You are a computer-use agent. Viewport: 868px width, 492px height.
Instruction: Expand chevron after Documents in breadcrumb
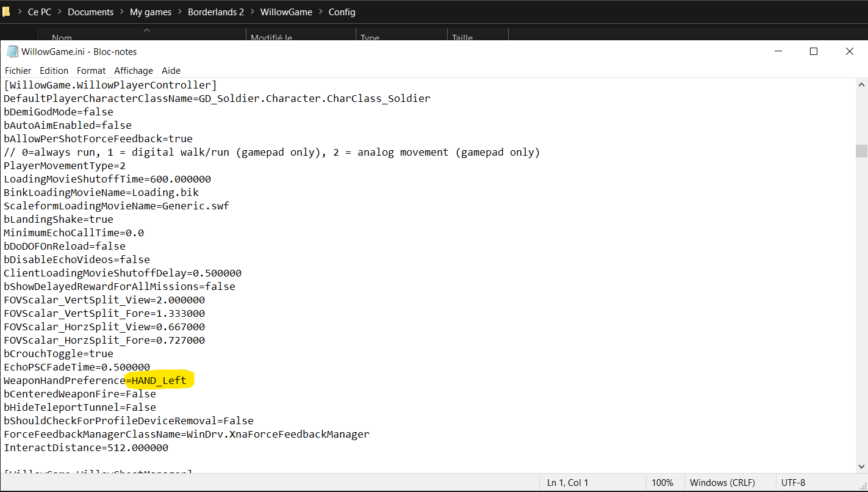(121, 12)
